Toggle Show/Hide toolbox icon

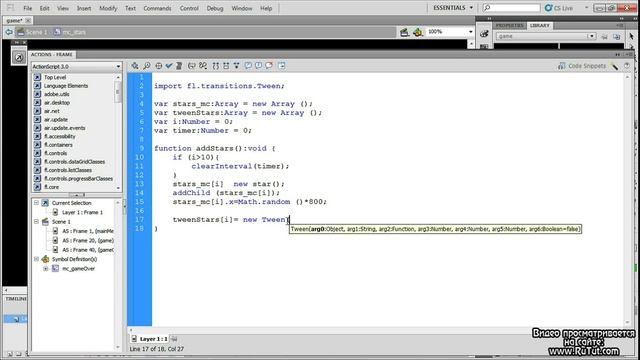tap(282, 66)
